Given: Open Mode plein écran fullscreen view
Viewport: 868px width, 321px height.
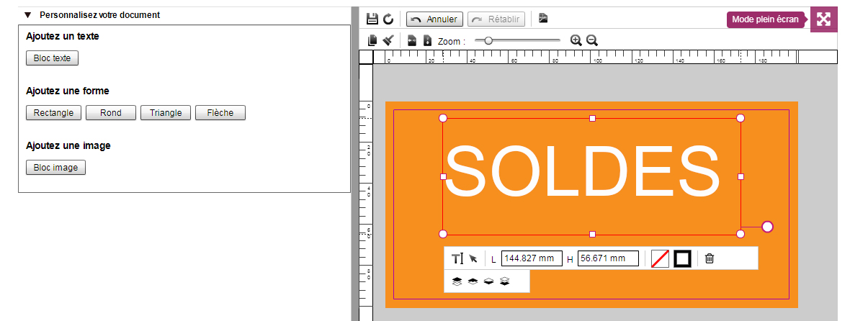Looking at the screenshot, I should click(x=823, y=19).
